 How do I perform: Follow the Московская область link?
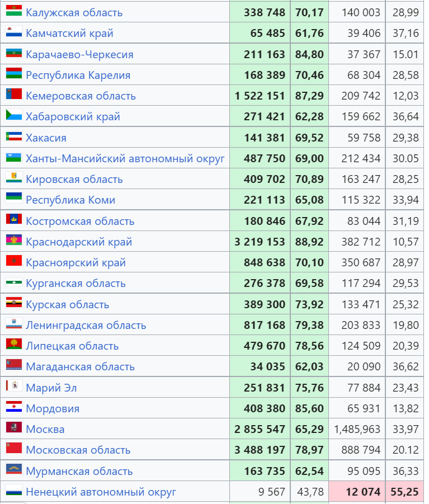78,450
